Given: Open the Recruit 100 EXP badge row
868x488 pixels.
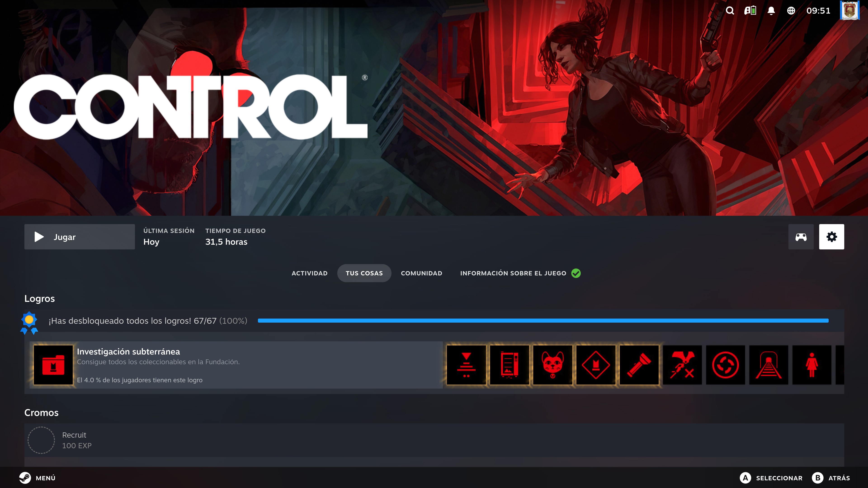Looking at the screenshot, I should (434, 440).
